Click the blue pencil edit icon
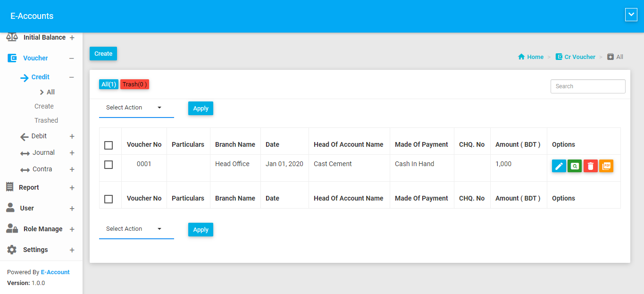The height and width of the screenshot is (294, 644). pos(559,166)
